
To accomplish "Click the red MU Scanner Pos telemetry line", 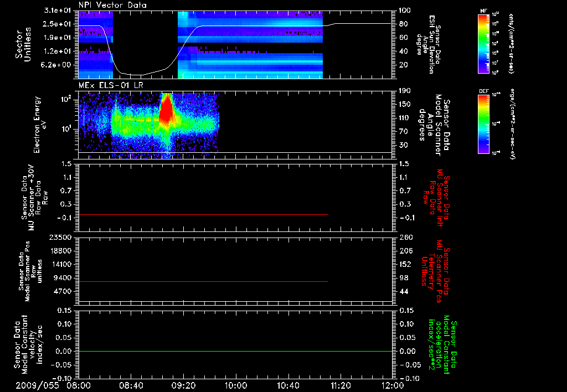I will (203, 281).
